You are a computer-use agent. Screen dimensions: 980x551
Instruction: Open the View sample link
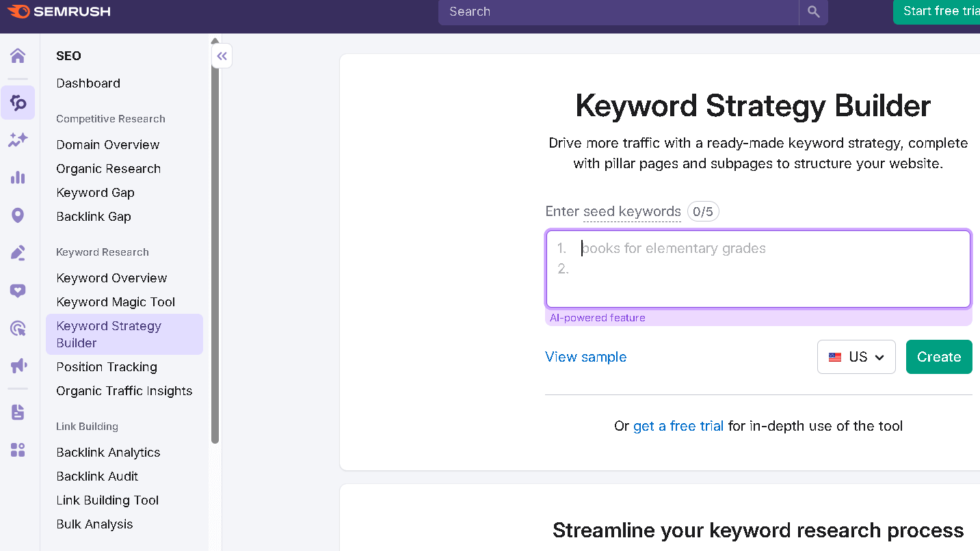tap(585, 356)
